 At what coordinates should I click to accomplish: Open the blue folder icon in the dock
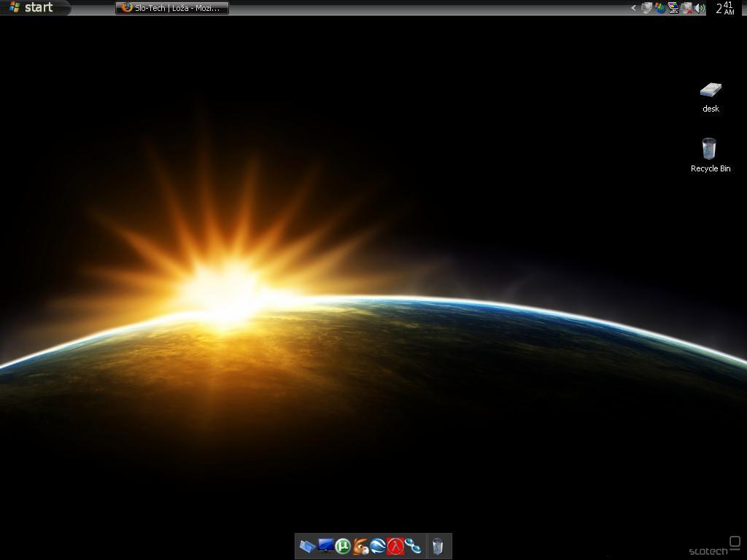pos(308,546)
